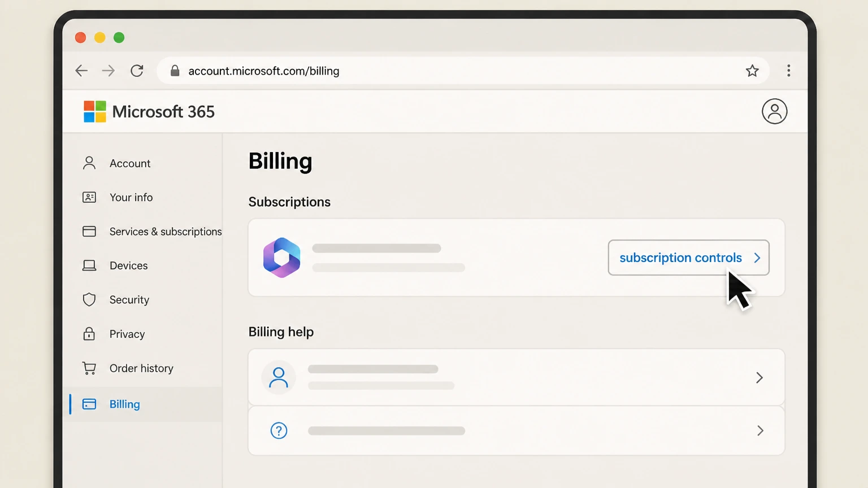Click the padlock icon in address bar

[x=175, y=71]
